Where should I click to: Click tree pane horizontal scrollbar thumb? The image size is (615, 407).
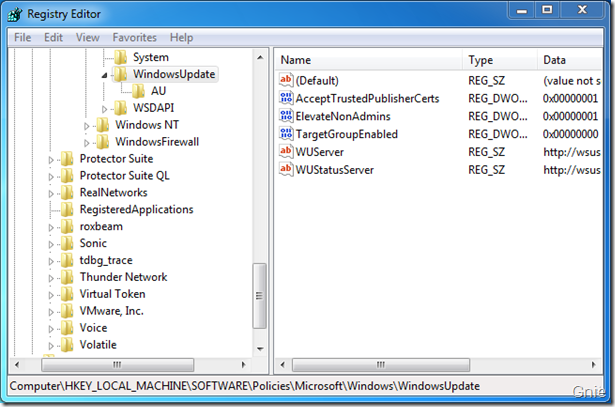pos(117,365)
